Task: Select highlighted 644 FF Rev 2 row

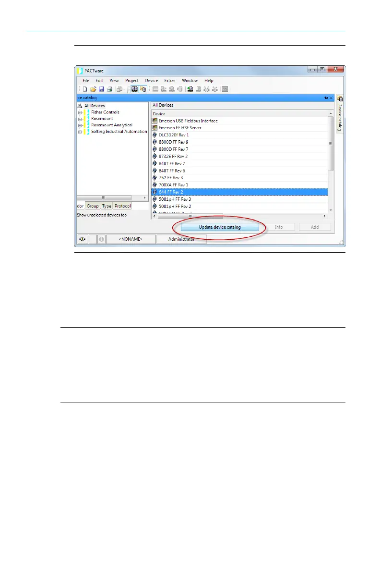Action: (239, 192)
